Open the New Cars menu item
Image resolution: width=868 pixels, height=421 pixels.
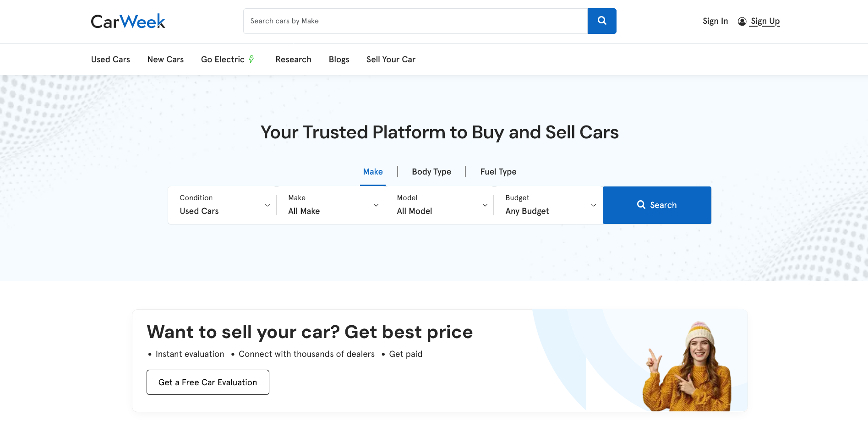tap(165, 60)
